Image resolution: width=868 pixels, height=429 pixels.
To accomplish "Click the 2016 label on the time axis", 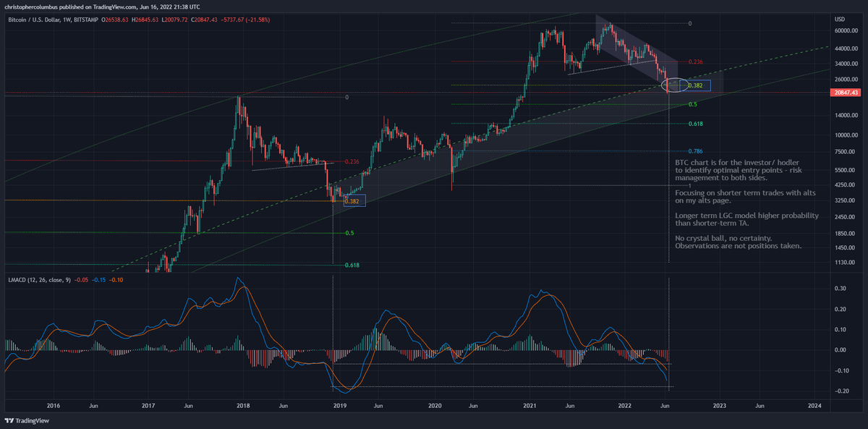I will click(x=53, y=406).
